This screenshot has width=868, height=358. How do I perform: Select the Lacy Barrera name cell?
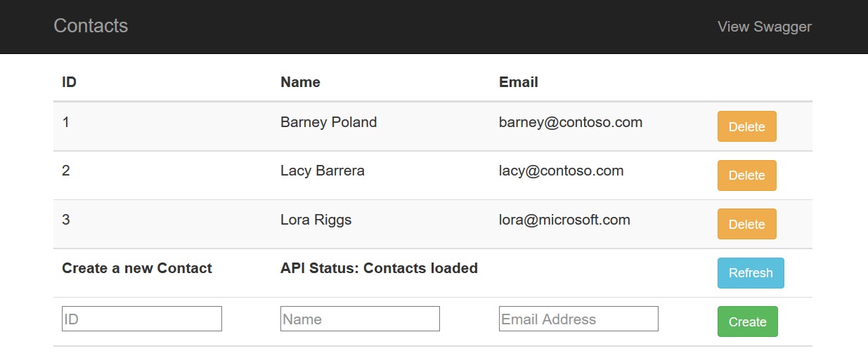click(x=322, y=171)
